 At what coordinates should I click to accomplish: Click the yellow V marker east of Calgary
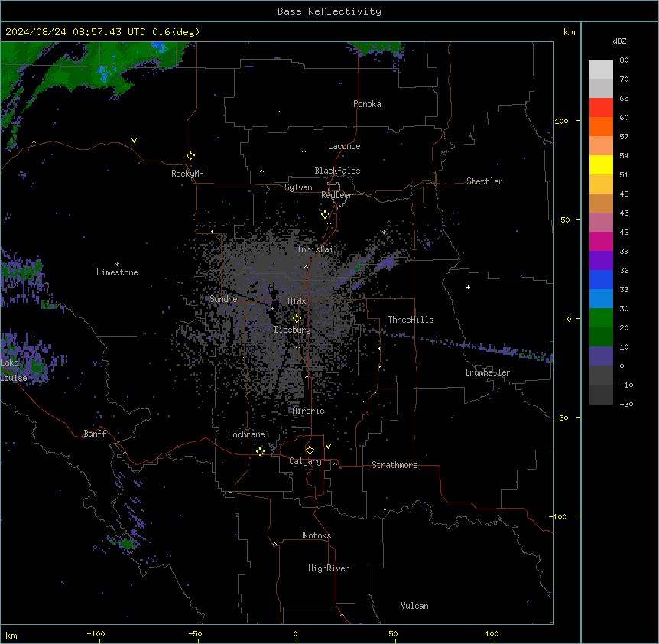coord(328,447)
